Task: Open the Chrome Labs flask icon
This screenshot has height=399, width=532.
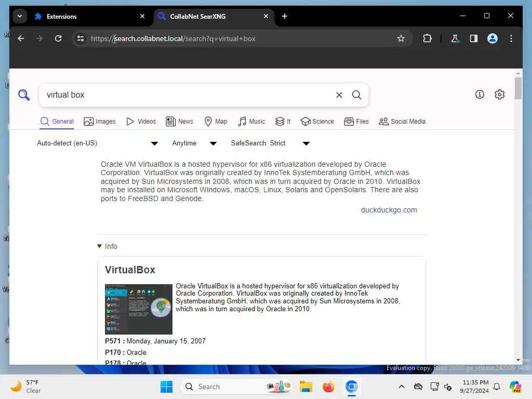Action: [x=455, y=38]
